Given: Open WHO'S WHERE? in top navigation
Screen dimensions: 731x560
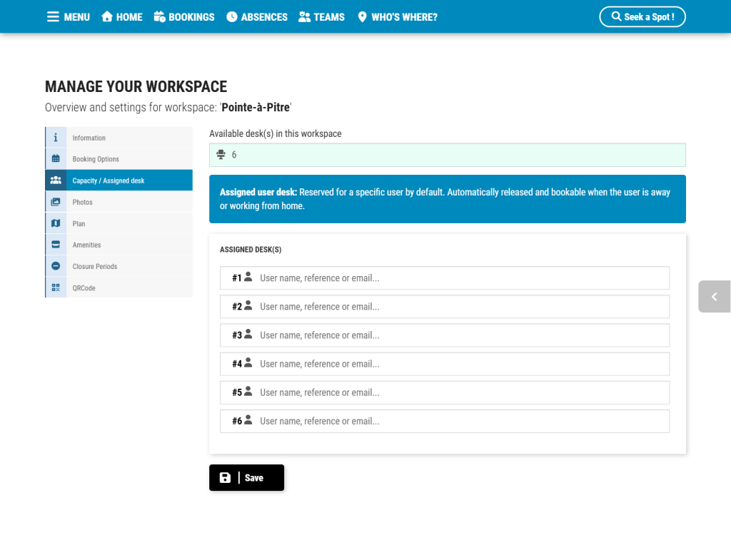Looking at the screenshot, I should tap(398, 17).
